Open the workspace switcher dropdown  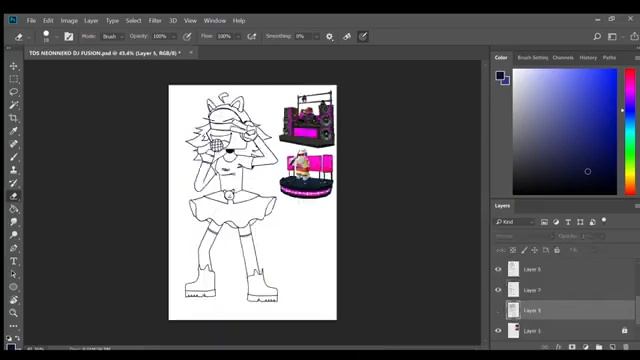coord(614,37)
